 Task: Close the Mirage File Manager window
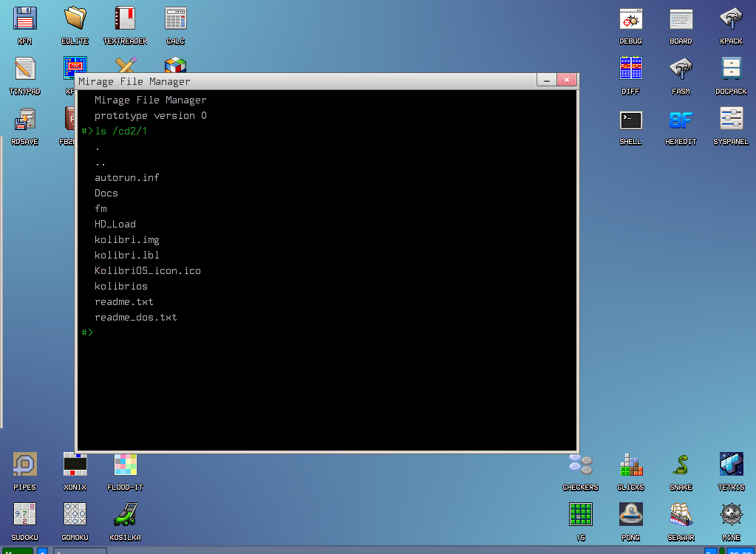[567, 81]
